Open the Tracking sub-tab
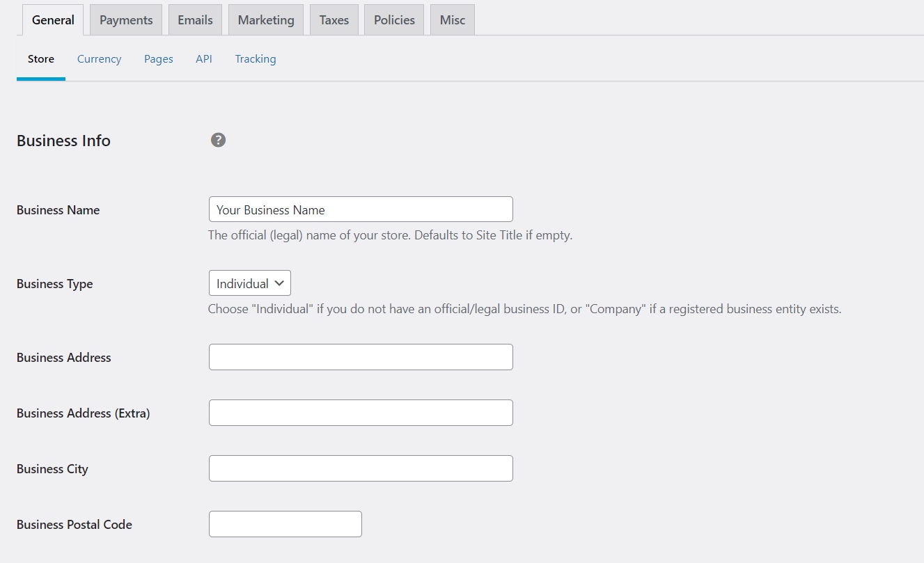The width and height of the screenshot is (924, 563). pyautogui.click(x=256, y=59)
